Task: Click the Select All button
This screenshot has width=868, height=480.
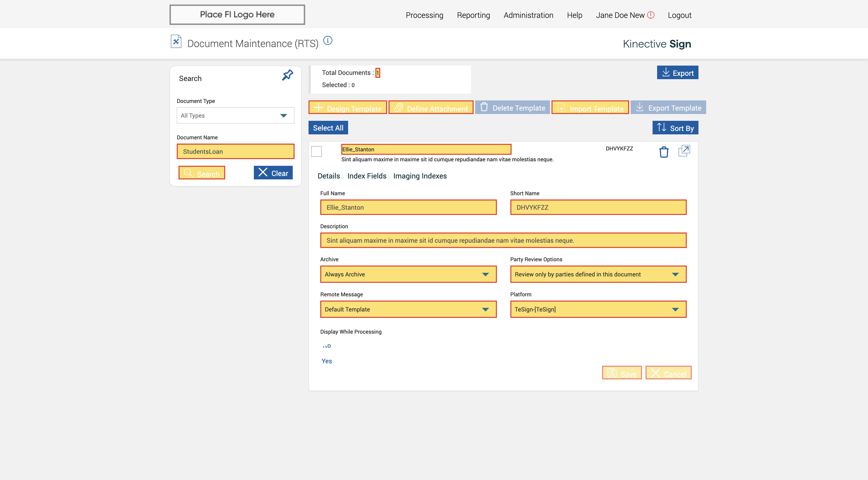Action: pos(328,128)
